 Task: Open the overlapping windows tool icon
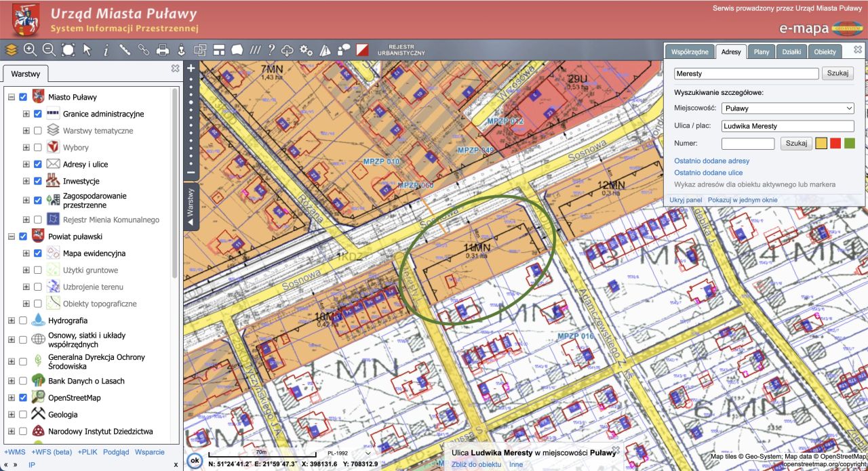pos(200,49)
